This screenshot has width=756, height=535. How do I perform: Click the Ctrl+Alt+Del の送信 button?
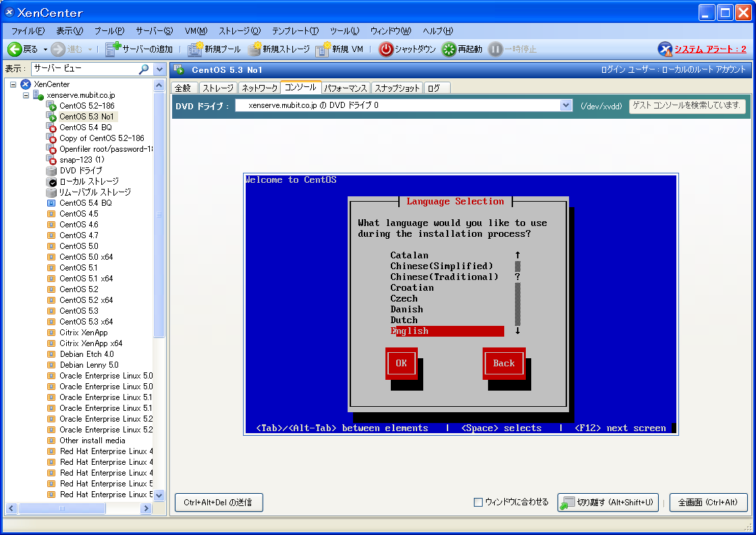pyautogui.click(x=219, y=503)
